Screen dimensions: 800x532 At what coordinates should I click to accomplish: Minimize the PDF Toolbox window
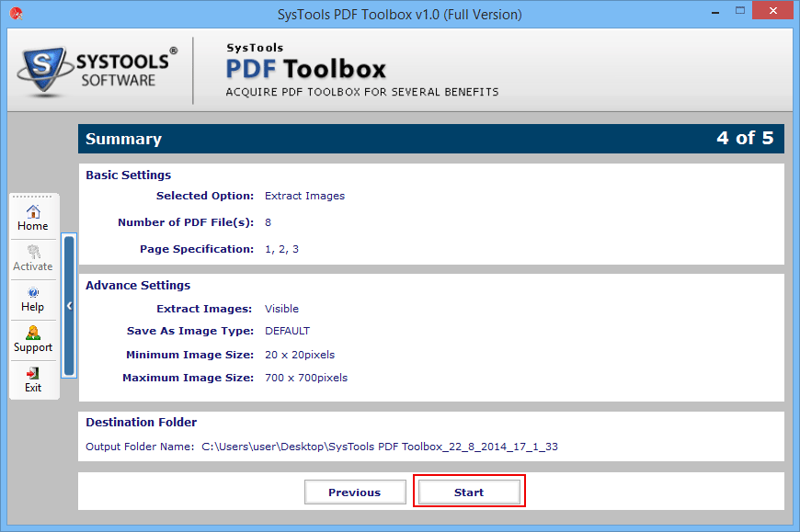(x=715, y=12)
